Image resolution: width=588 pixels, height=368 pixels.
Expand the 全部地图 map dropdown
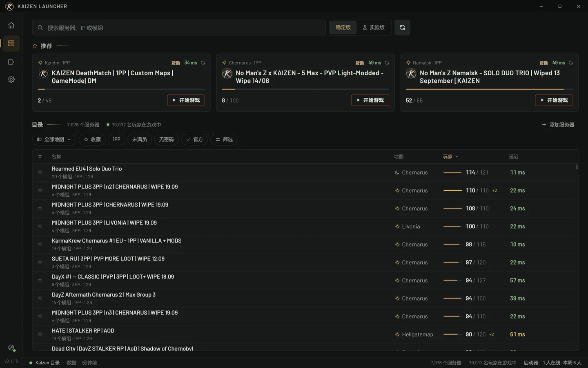(54, 139)
